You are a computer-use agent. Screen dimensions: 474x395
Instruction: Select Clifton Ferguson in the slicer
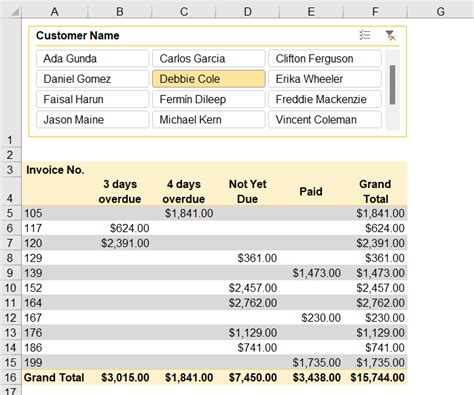coord(325,59)
